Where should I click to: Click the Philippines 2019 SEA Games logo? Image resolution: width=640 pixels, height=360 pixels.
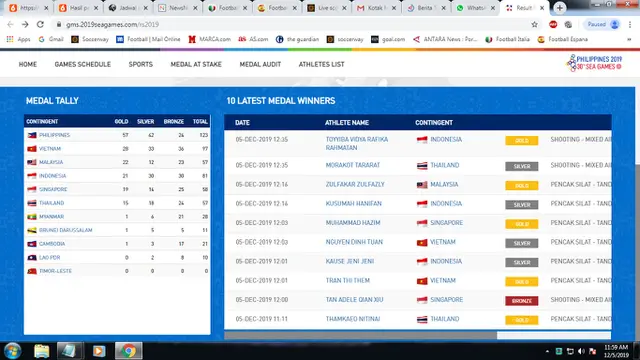click(594, 63)
